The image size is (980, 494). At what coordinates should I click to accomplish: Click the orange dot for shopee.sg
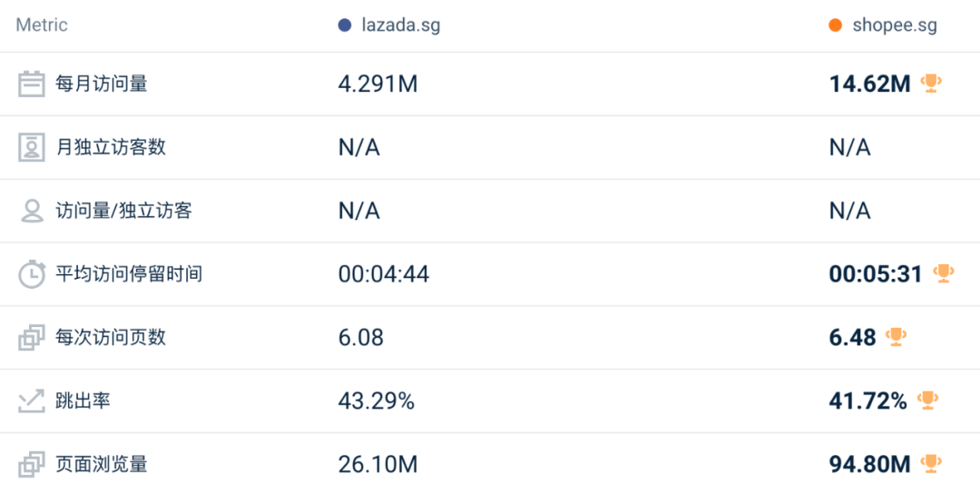click(835, 25)
